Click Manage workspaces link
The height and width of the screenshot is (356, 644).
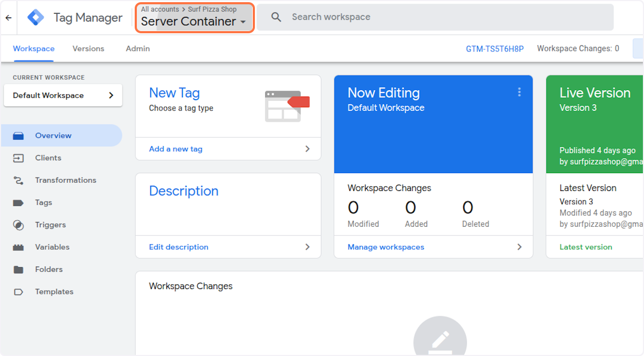[386, 247]
